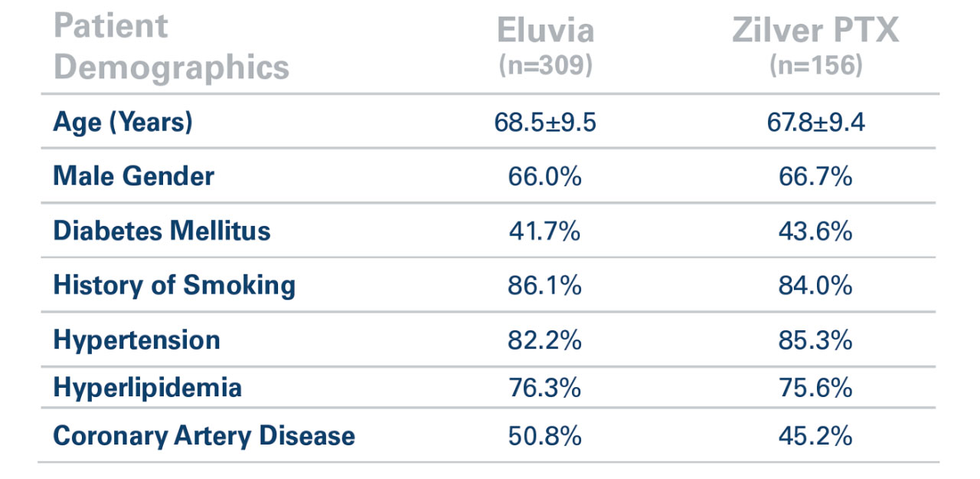Click the (n=156) sample size text
This screenshot has width=980, height=479.
tap(815, 66)
